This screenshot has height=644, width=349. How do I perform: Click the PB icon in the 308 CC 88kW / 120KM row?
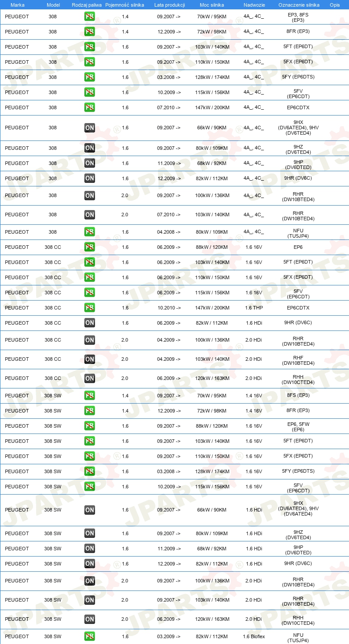(x=90, y=247)
